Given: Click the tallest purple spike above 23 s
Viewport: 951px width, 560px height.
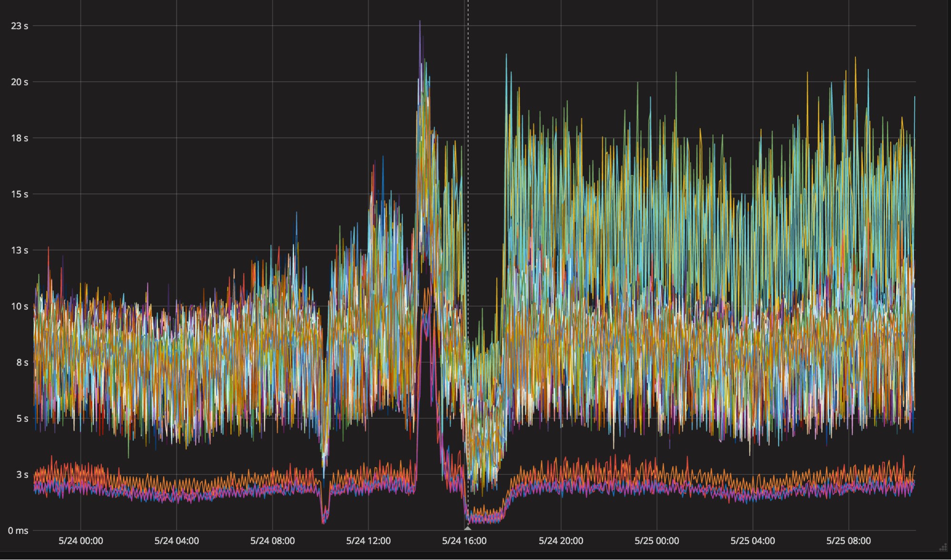Looking at the screenshot, I should [420, 23].
